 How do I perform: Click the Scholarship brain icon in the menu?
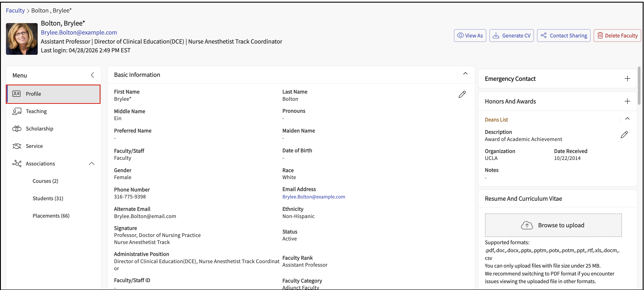click(17, 128)
